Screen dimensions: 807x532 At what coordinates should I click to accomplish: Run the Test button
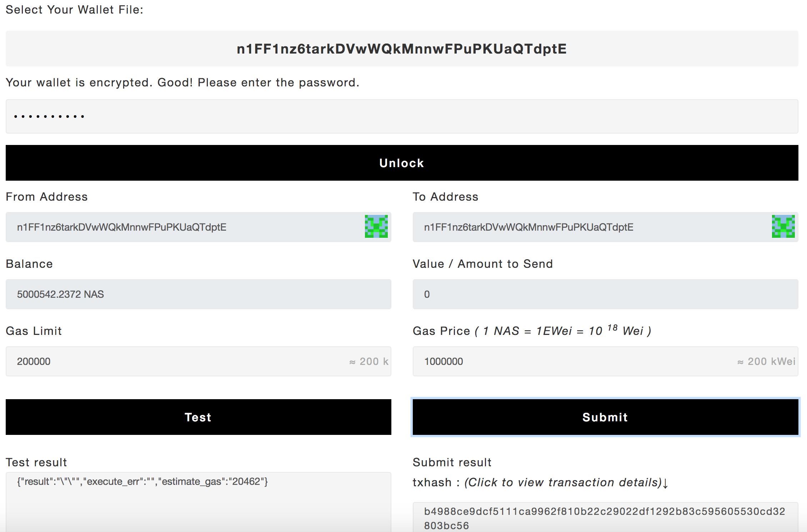tap(198, 417)
